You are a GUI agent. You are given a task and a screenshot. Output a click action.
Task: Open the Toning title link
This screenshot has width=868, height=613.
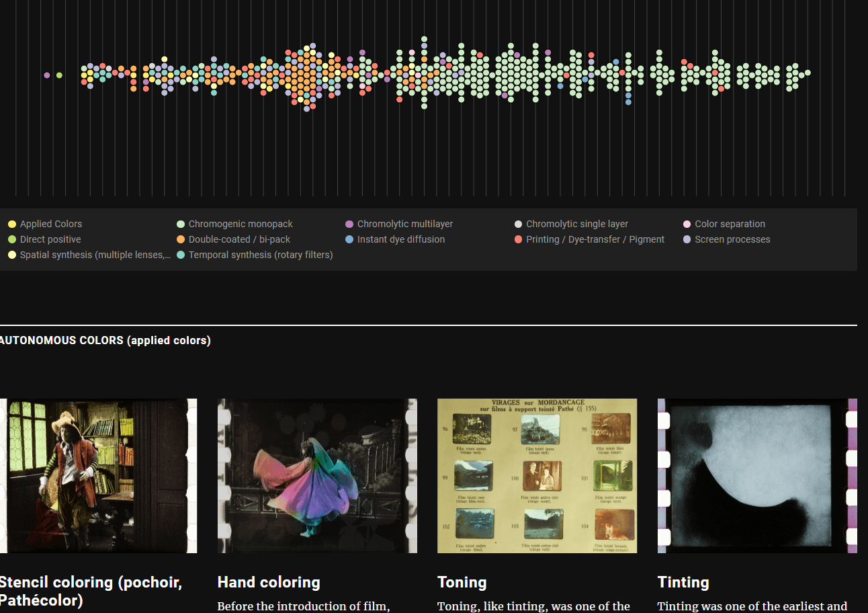[462, 582]
